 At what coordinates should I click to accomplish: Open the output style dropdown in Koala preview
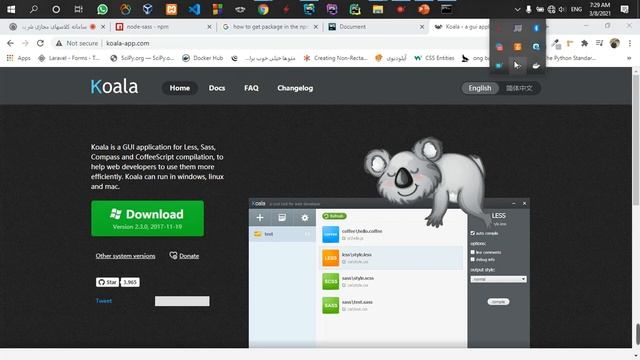click(x=498, y=279)
